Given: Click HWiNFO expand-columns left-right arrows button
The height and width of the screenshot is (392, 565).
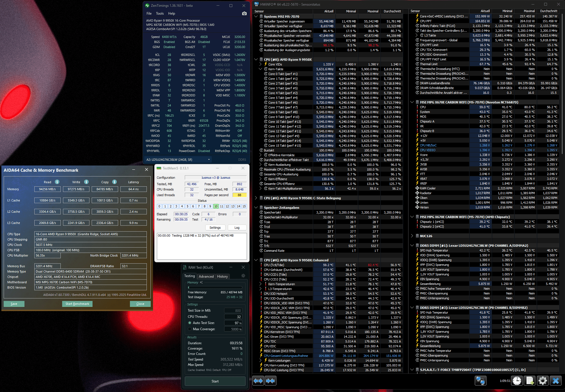Looking at the screenshot, I should click(x=258, y=381).
